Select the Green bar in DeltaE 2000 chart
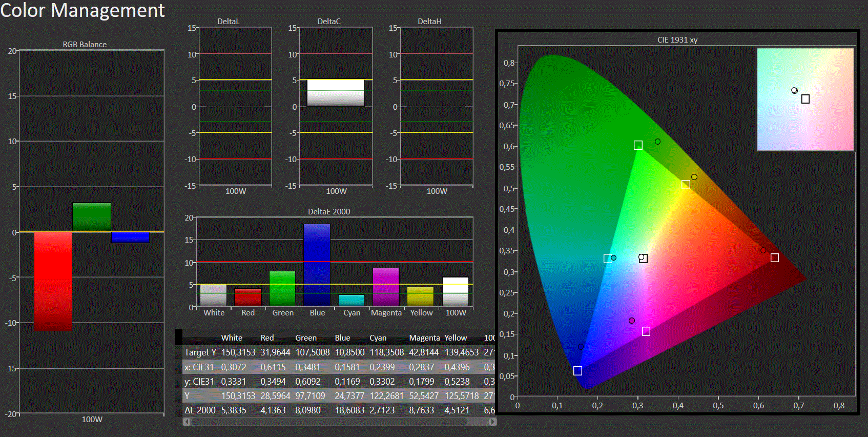Viewport: 868px width, 437px height. coord(282,288)
